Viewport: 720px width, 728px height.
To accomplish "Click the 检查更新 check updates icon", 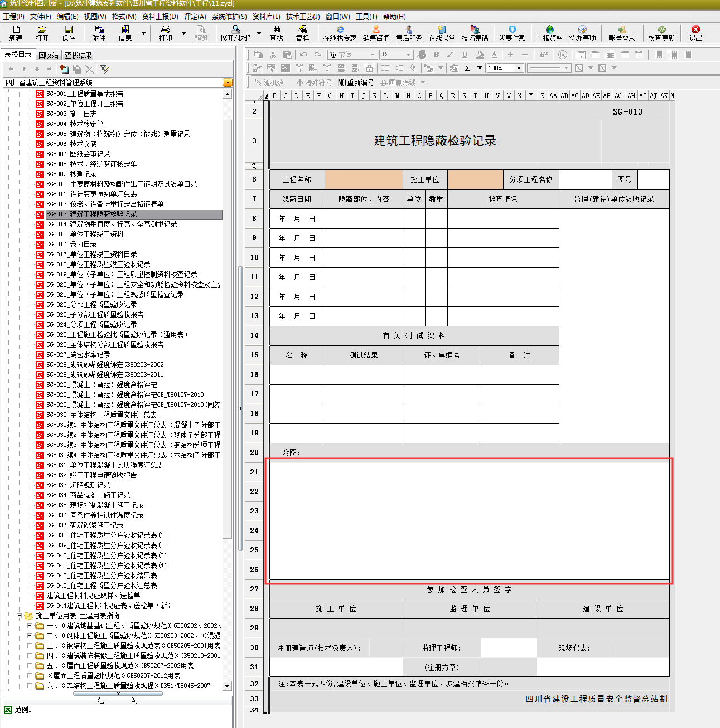I will point(661,33).
